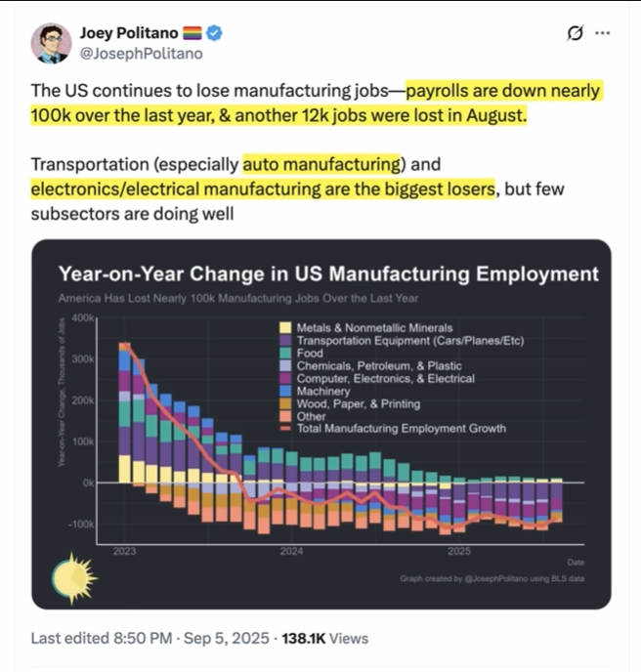This screenshot has height=672, width=641.
Task: Click the Last edited timestamp link
Action: pyautogui.click(x=150, y=638)
